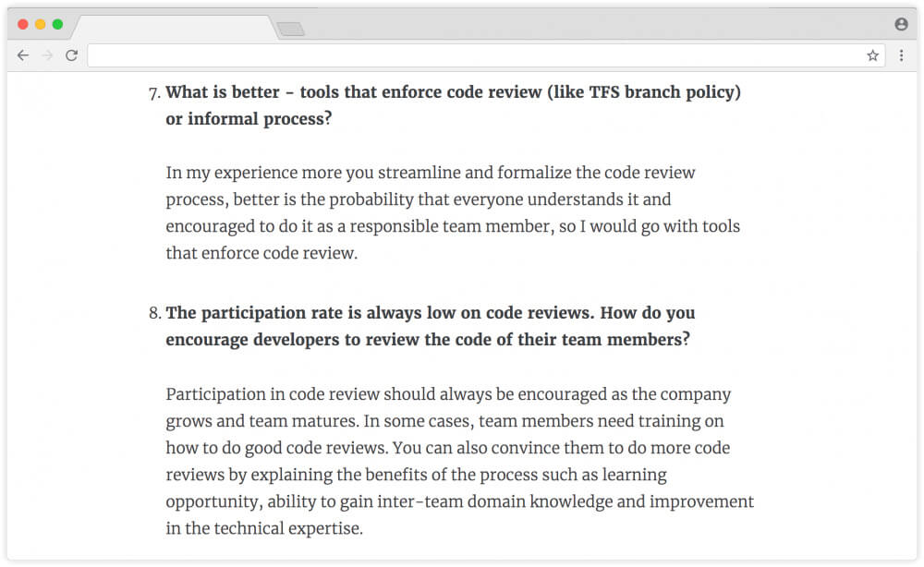Open the three-dot Chrome menu
The width and height of the screenshot is (924, 567).
click(902, 55)
